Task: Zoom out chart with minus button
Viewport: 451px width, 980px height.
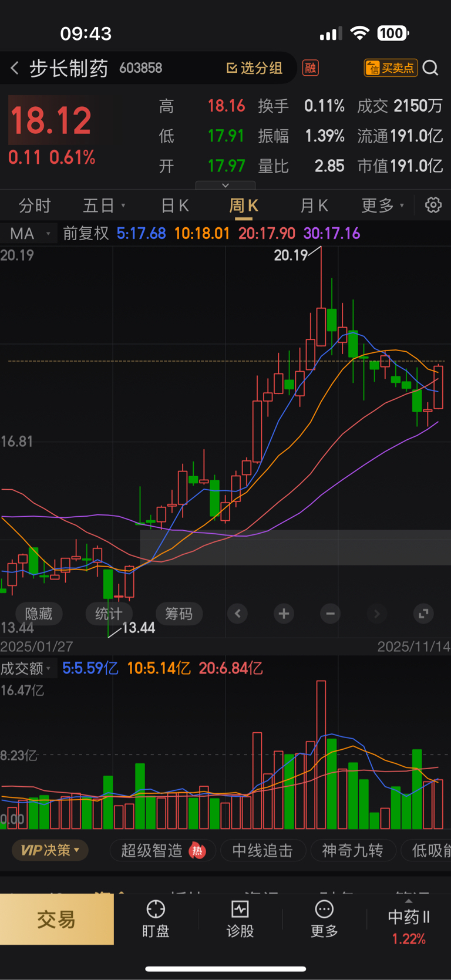Action: [x=330, y=614]
